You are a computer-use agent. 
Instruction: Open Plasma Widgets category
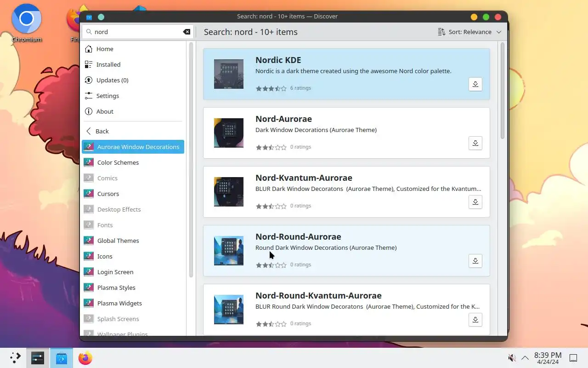point(133,303)
